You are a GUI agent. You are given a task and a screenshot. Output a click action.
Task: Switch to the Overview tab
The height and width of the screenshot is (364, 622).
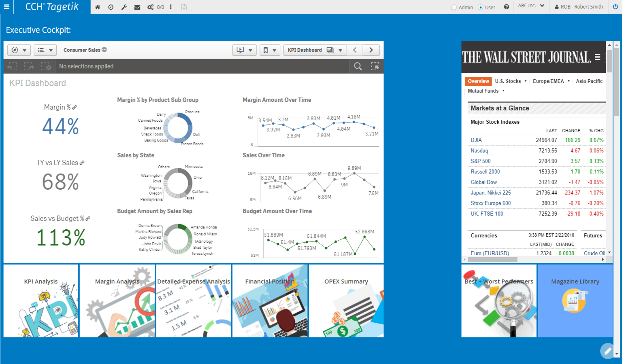click(478, 81)
